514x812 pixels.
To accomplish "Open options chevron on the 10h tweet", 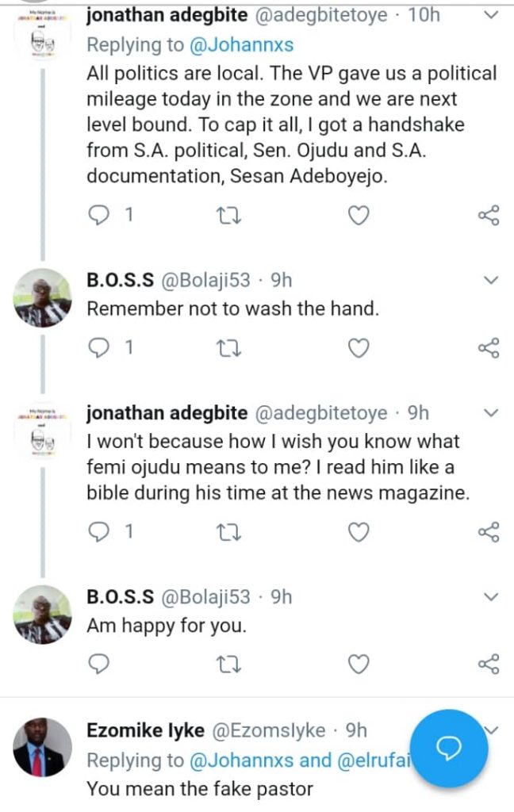I will 490,15.
